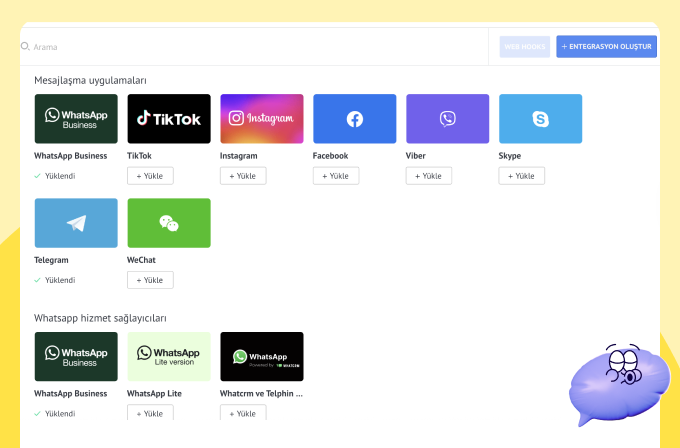Install Instagram with + Yükle
Viewport: 680px width, 448px height.
tap(243, 176)
